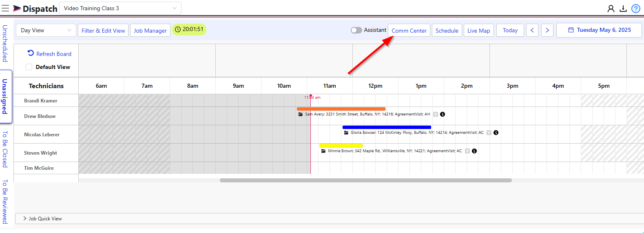Click number 5 badge on Sam Avery job
This screenshot has width=644, height=233.
click(443, 114)
